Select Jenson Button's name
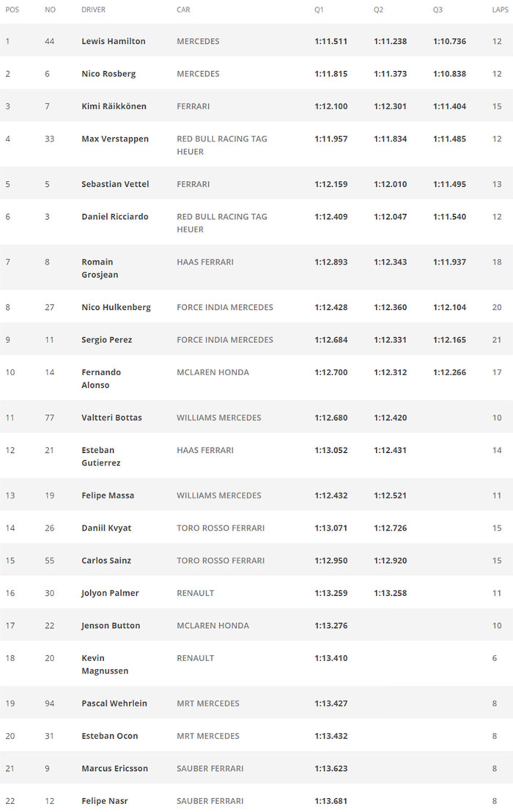The width and height of the screenshot is (513, 812). click(x=110, y=625)
